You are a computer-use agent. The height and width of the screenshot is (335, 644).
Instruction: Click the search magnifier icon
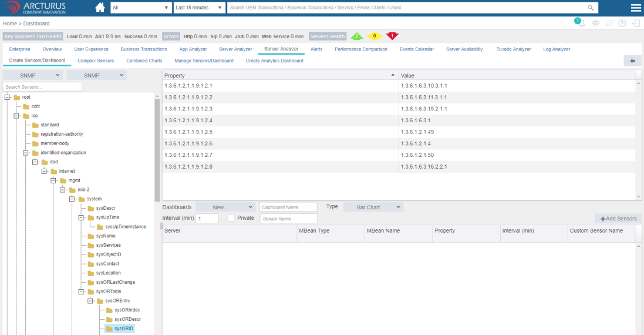point(591,8)
